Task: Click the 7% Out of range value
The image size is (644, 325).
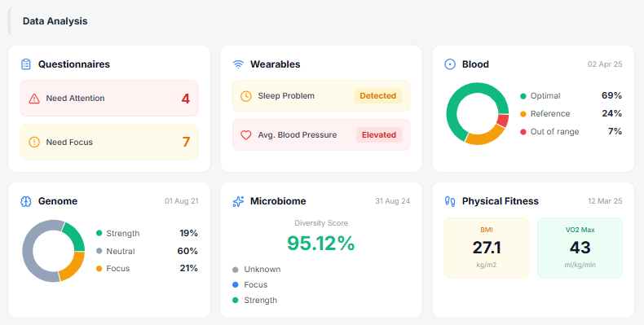Action: [x=615, y=131]
